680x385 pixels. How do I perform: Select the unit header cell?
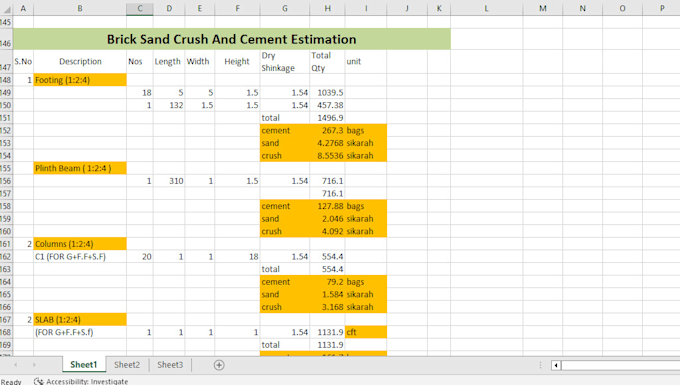[x=366, y=62]
